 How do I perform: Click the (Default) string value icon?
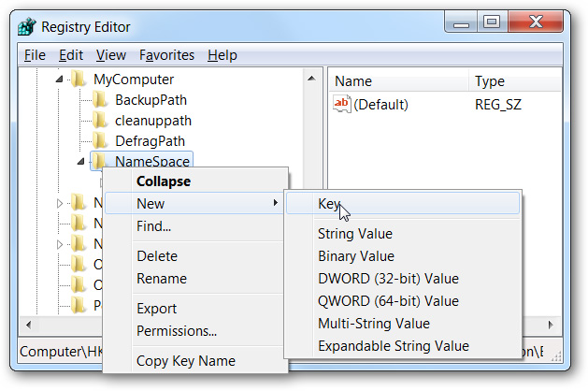click(342, 105)
